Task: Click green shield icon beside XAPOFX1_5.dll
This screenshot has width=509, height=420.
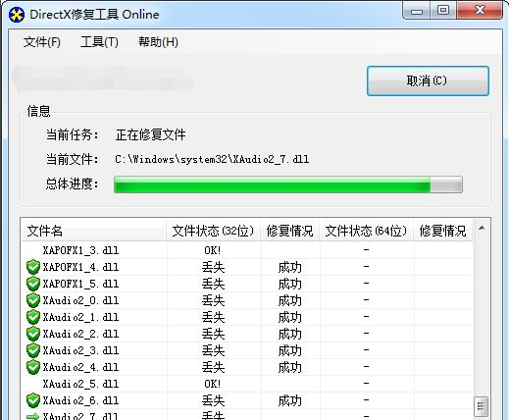Action: point(33,284)
